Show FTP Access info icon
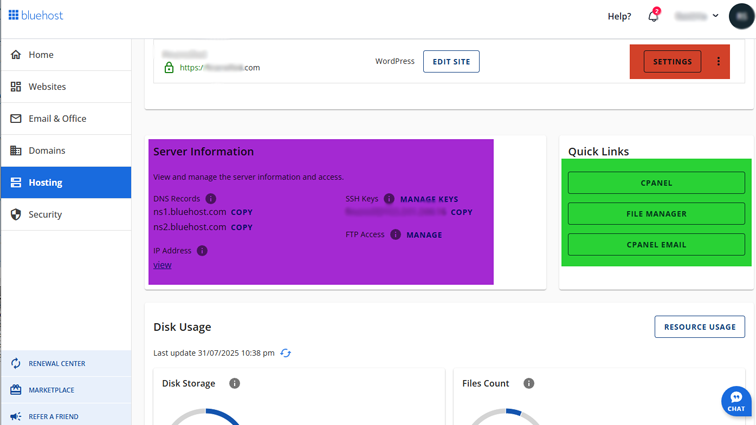756x425 pixels. coord(395,234)
